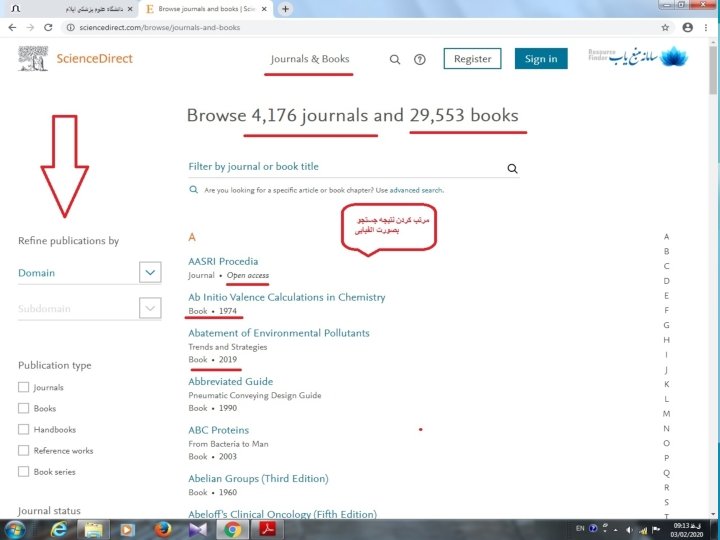Image resolution: width=720 pixels, height=540 pixels.
Task: Open the ABC Proteins book link
Action: (219, 430)
